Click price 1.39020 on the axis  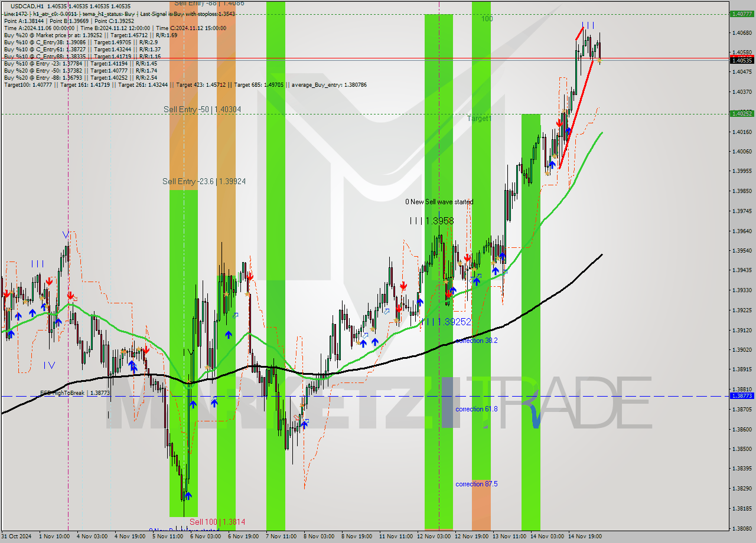click(x=742, y=349)
